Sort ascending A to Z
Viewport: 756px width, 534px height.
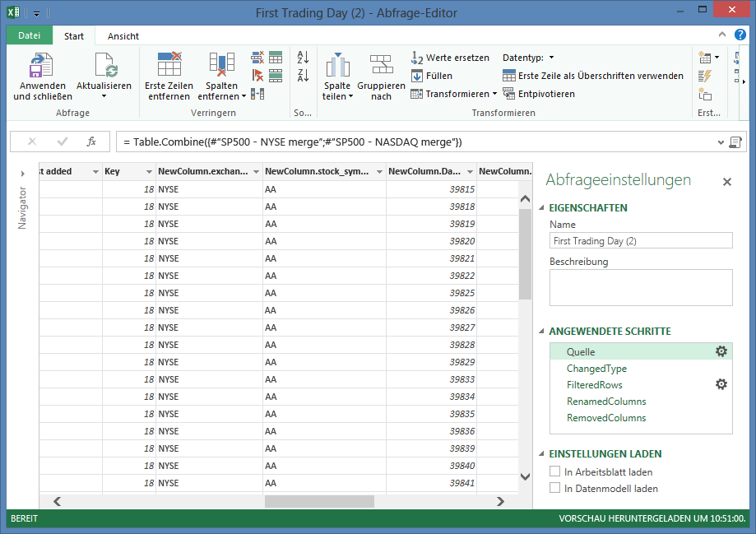[x=303, y=58]
